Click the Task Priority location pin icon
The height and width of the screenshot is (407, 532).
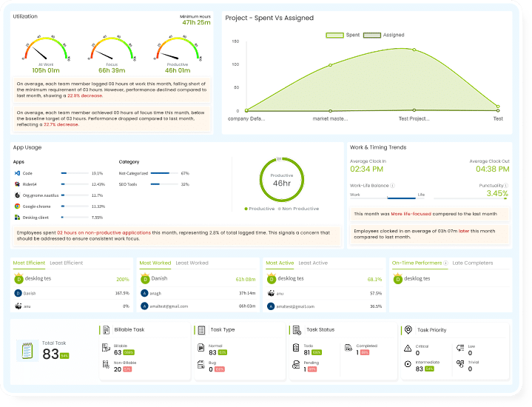click(x=408, y=330)
